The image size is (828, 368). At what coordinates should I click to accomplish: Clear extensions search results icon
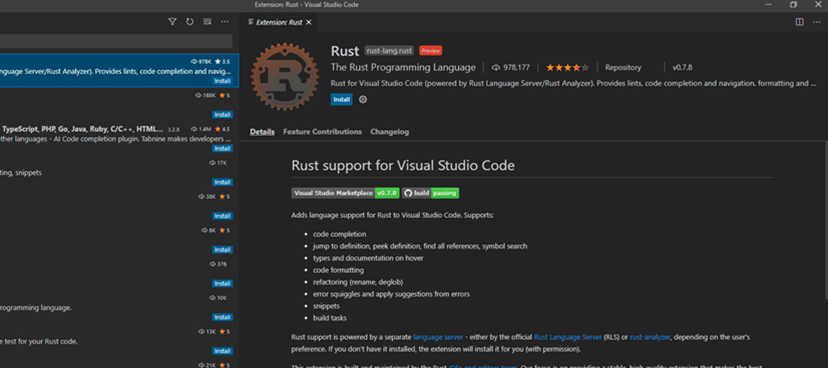[x=207, y=22]
